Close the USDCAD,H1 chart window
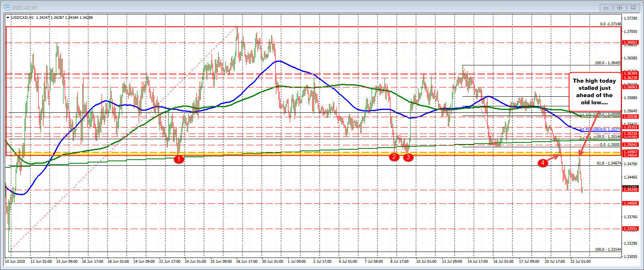The image size is (644, 270). [x=634, y=8]
